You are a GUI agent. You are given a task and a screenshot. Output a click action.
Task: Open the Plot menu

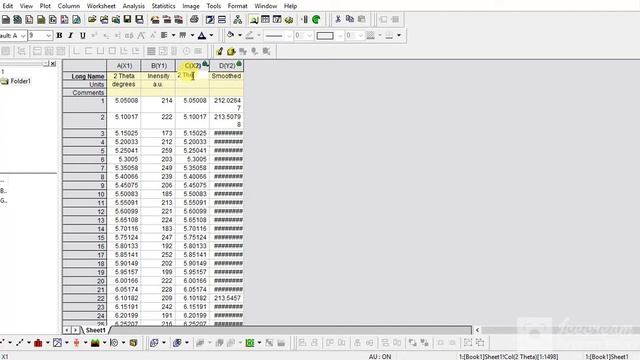tap(45, 6)
